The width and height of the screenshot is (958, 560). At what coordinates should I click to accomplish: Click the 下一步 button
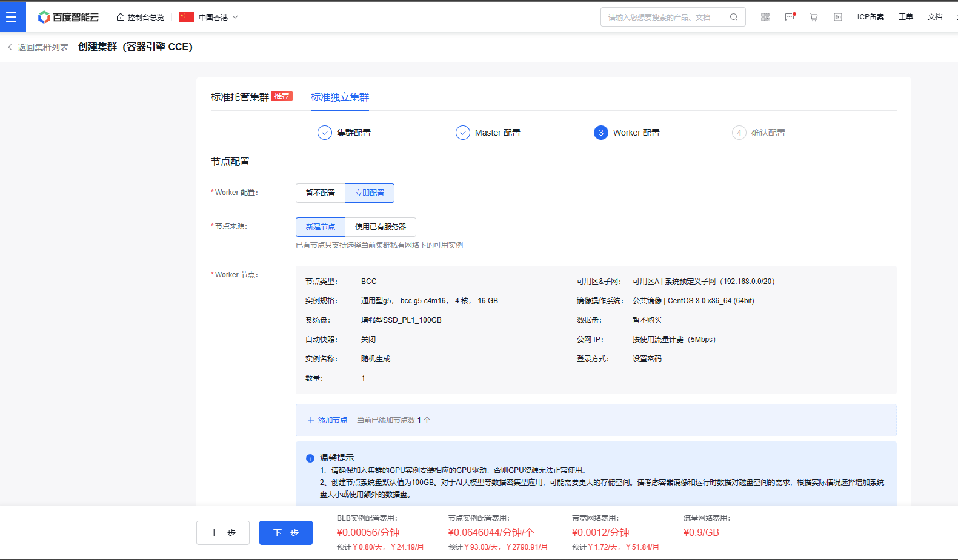(286, 533)
